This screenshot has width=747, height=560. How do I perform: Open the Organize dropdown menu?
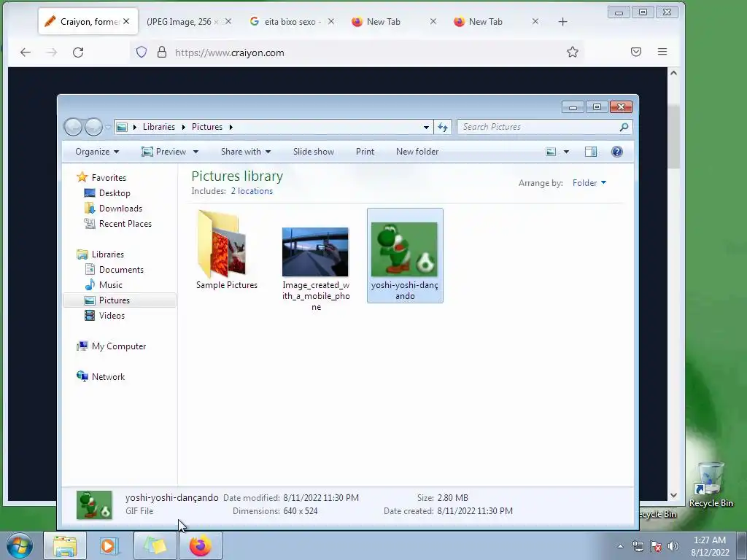(x=97, y=152)
